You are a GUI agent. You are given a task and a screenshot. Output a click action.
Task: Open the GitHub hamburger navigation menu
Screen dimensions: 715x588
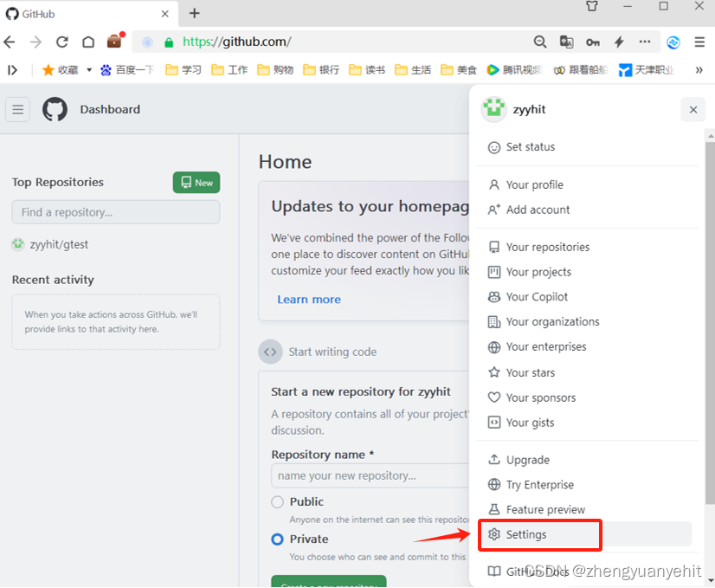click(x=18, y=109)
